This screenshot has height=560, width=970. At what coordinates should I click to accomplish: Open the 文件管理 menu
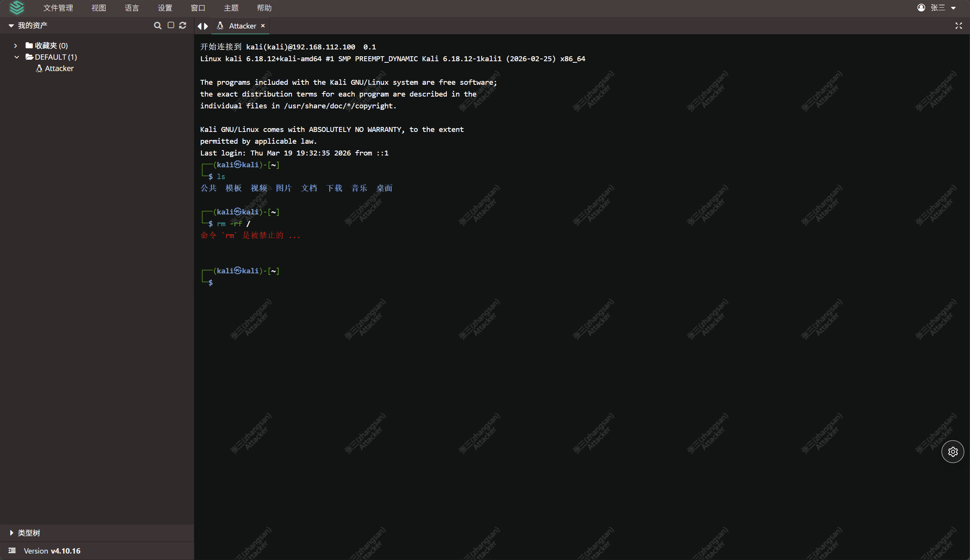coord(58,8)
